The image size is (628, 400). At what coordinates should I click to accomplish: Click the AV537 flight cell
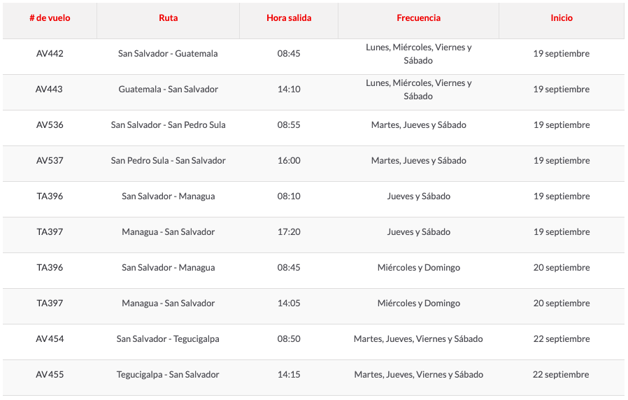(49, 161)
